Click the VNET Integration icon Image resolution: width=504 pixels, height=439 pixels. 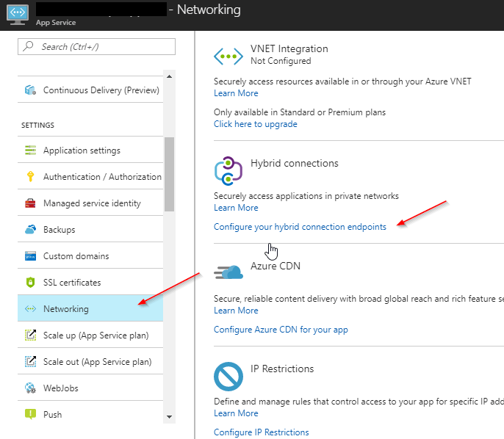coord(228,57)
